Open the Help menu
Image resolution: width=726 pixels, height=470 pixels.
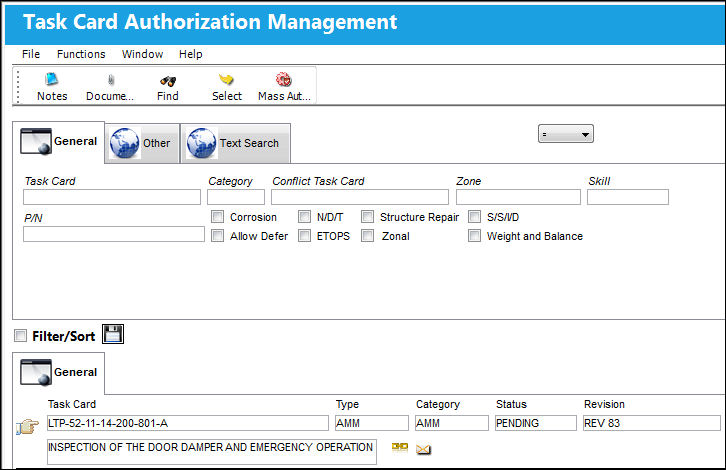[x=190, y=54]
